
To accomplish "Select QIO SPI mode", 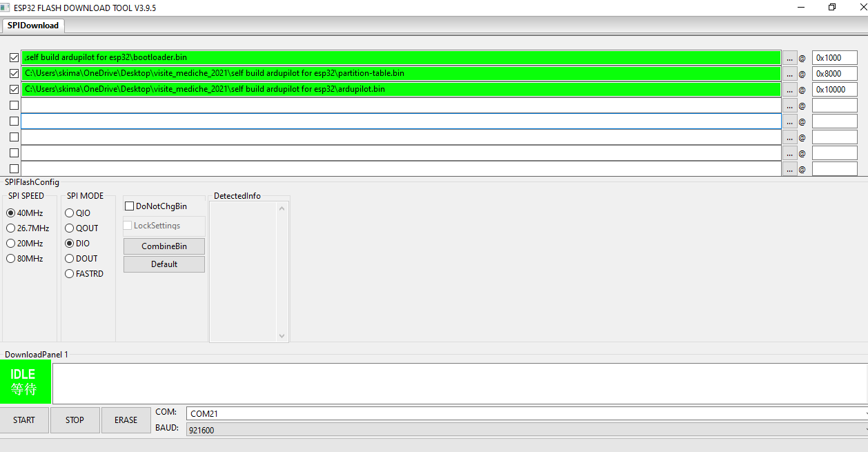I will point(70,213).
